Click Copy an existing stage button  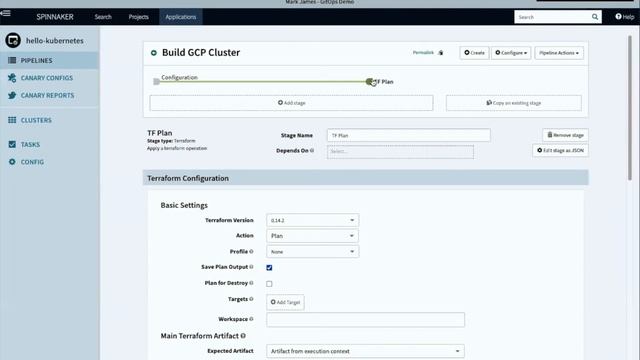[x=514, y=103]
